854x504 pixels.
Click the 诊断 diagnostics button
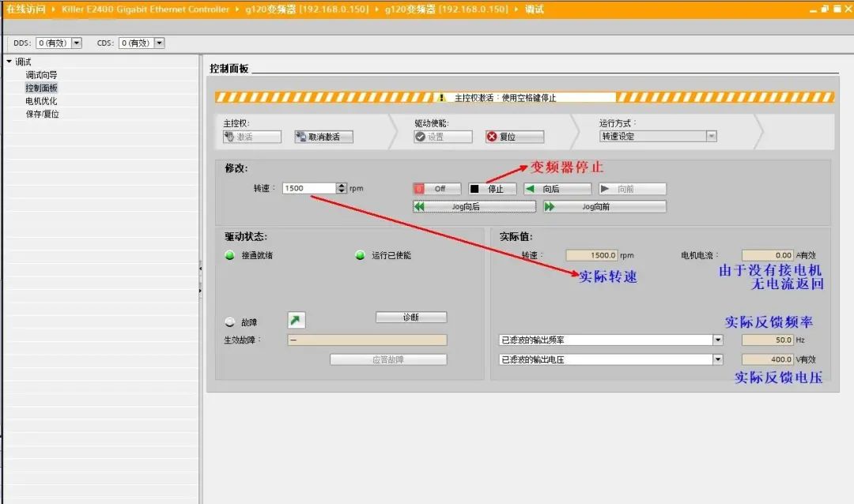(410, 317)
